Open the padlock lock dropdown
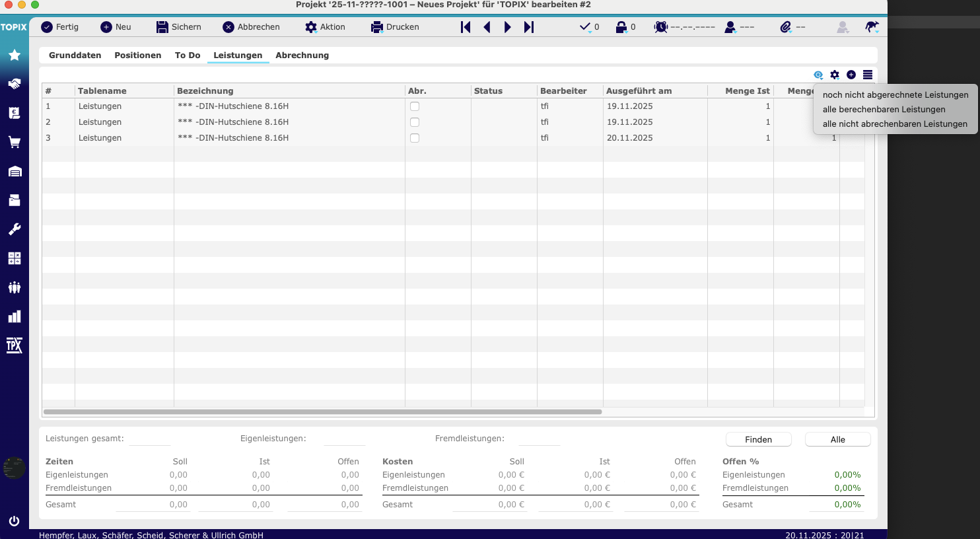The width and height of the screenshot is (980, 539). tap(625, 27)
